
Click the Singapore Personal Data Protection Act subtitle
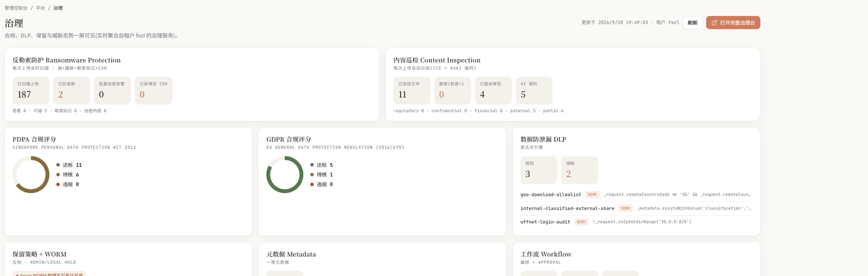tap(74, 148)
